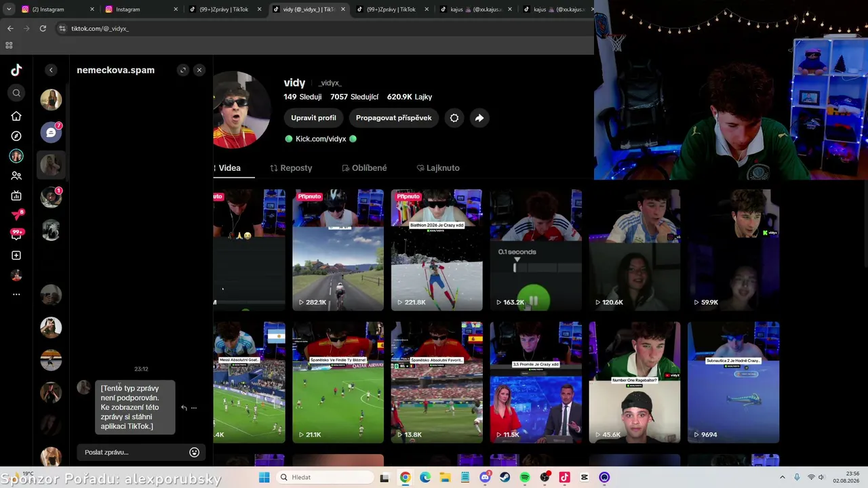
Task: Open Spotify from the taskbar
Action: coord(525,477)
